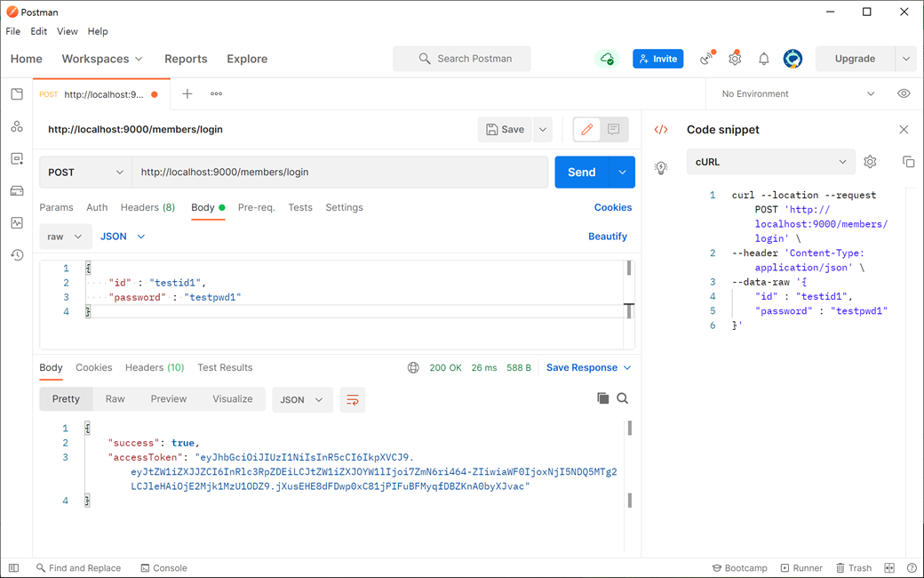Expand the Save Response dropdown
The image size is (924, 578).
pyautogui.click(x=589, y=367)
